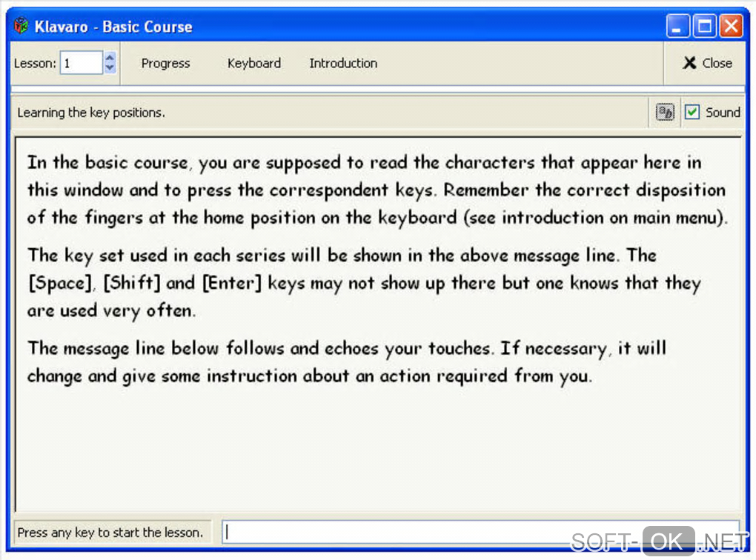756x560 pixels.
Task: Open the Keyboard layout view
Action: point(254,63)
